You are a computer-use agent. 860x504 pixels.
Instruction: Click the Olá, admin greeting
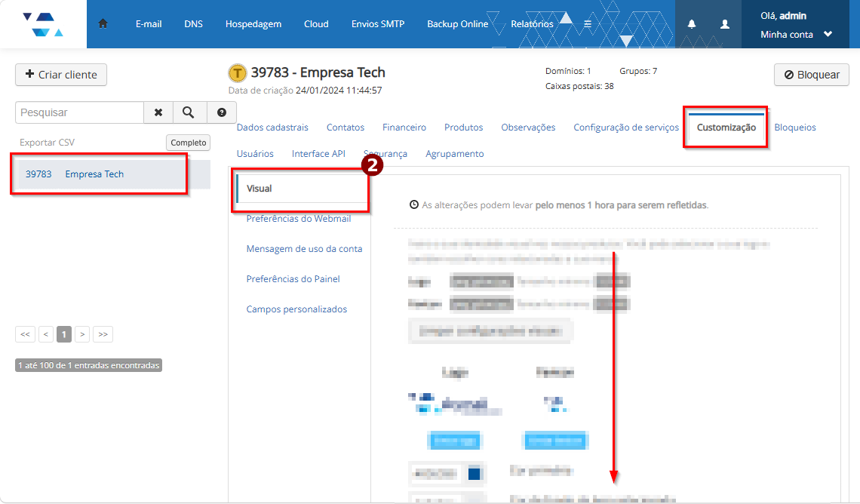click(783, 15)
